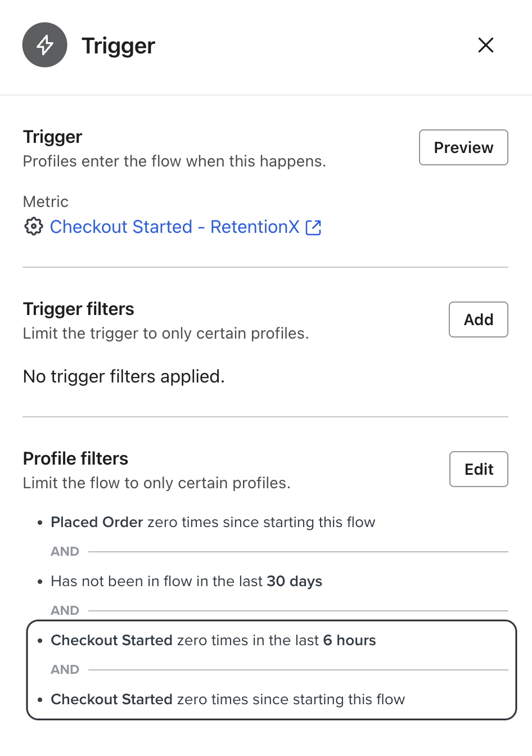This screenshot has width=532, height=756.
Task: Click the Trigger section heading
Action: tap(52, 136)
